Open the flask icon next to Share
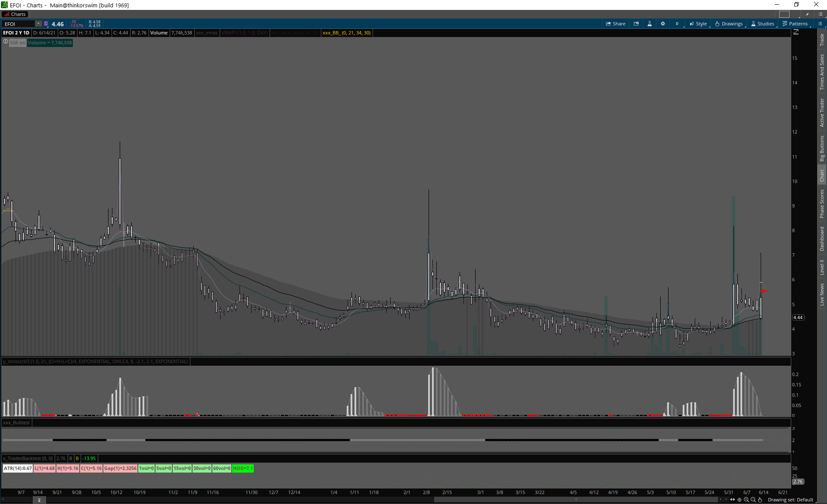The height and width of the screenshot is (504, 827). 650,24
